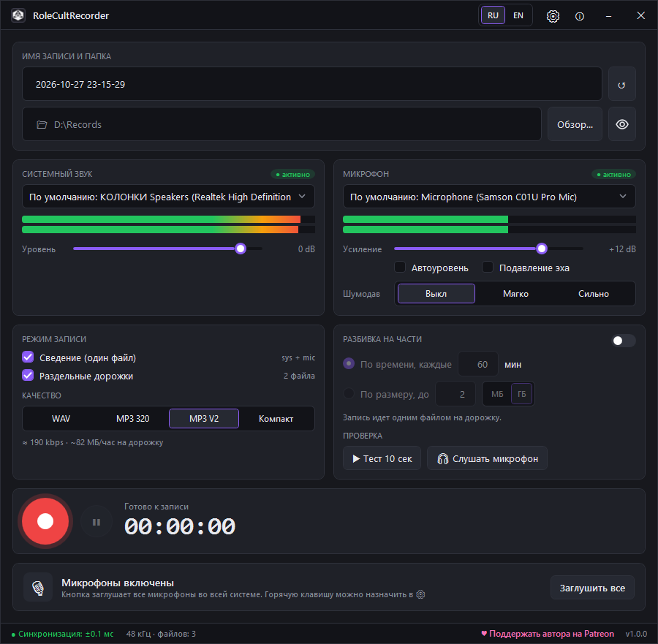This screenshot has width=658, height=644.
Task: Uncheck Сведение (один файл) checkbox
Action: click(28, 357)
